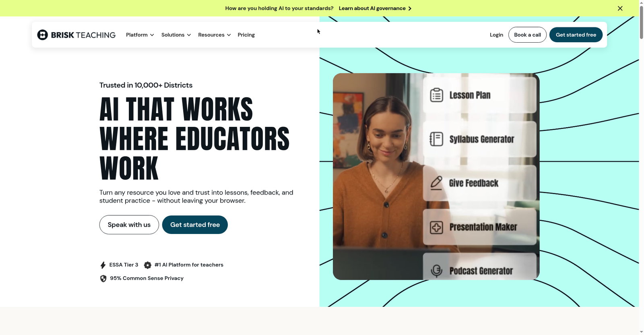Click the page's vertical scrollbar thumb

[x=642, y=23]
